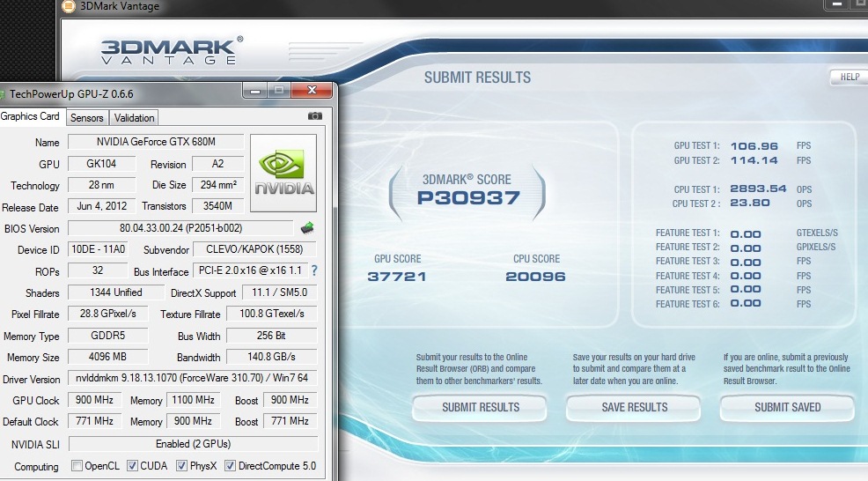Image resolution: width=868 pixels, height=481 pixels.
Task: Click the BIOS Version field
Action: click(x=180, y=228)
